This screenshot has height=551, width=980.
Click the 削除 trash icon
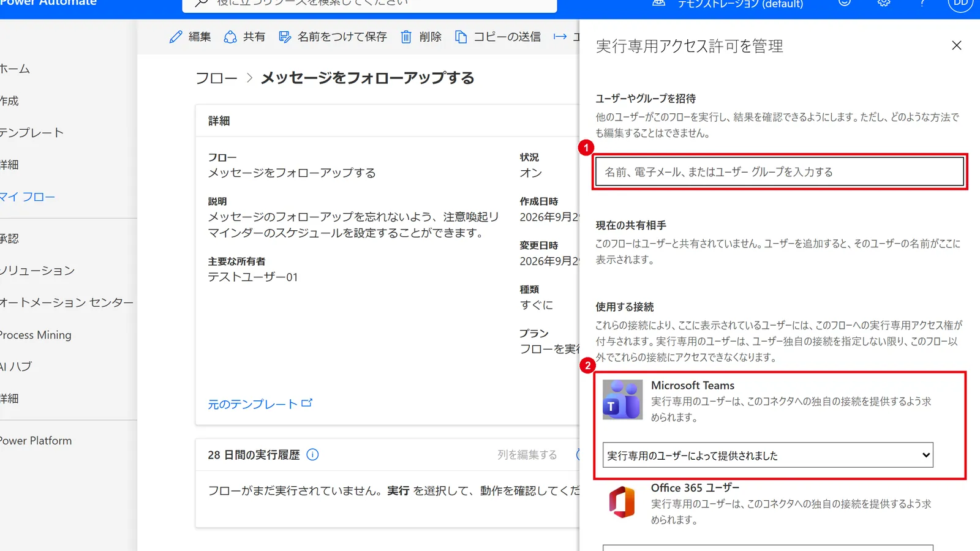point(406,37)
